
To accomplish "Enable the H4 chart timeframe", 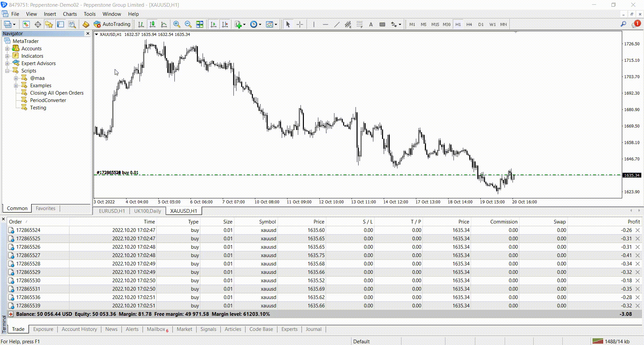I will coord(469,24).
